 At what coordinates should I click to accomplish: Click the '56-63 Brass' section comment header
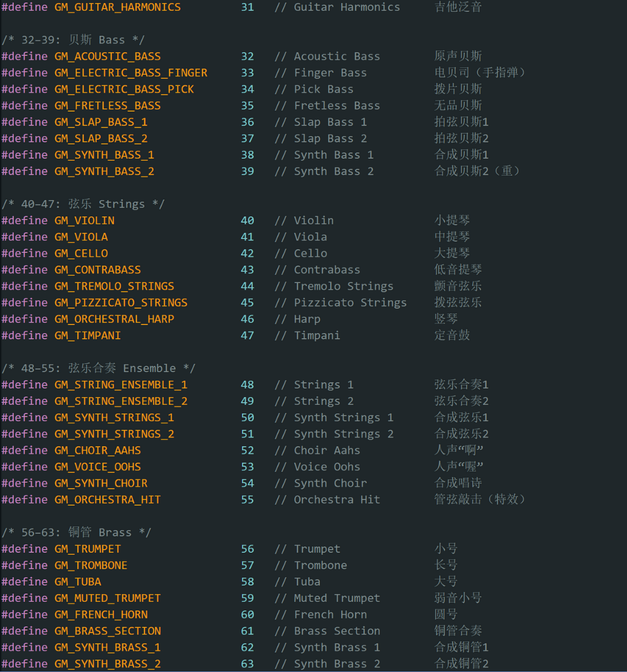click(76, 532)
